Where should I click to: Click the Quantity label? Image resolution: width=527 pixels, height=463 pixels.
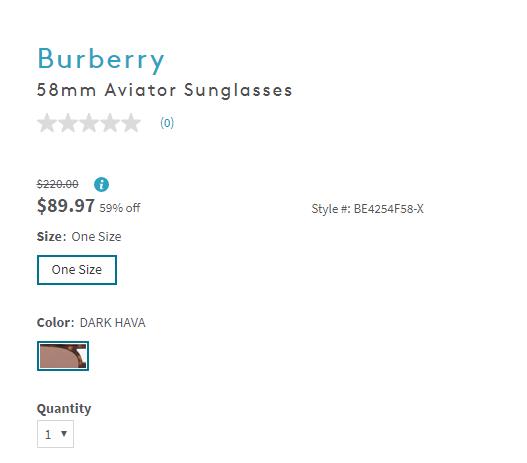(x=64, y=409)
